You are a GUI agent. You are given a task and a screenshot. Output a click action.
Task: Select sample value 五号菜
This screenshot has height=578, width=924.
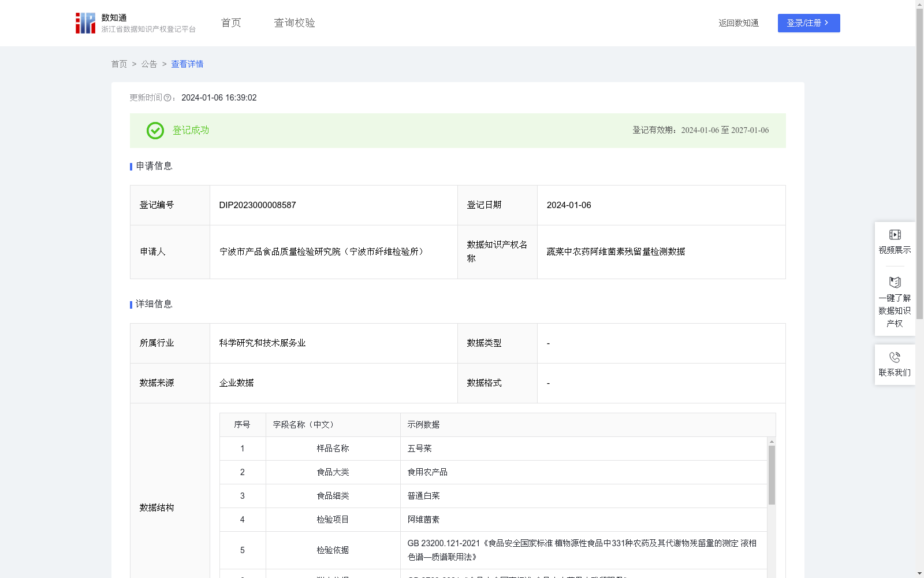point(420,449)
